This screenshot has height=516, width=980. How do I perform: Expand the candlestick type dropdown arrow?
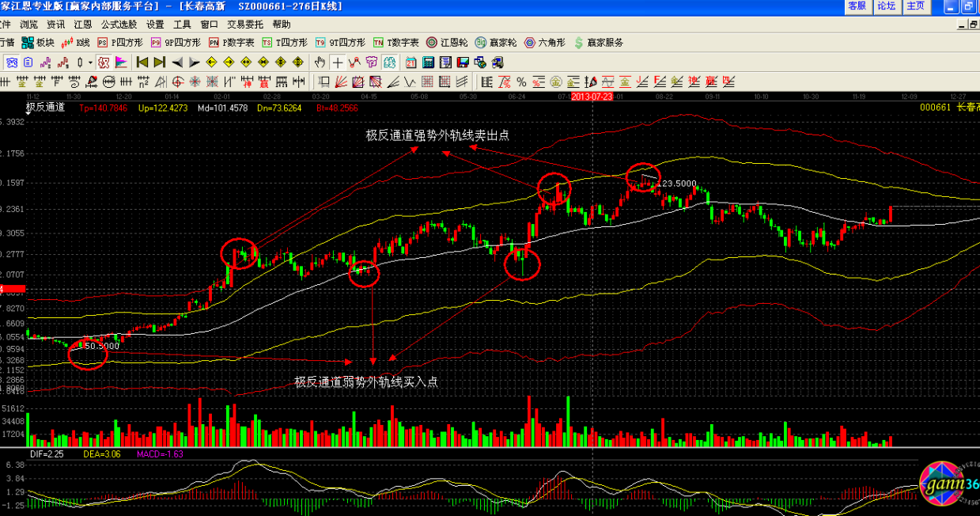[x=90, y=63]
